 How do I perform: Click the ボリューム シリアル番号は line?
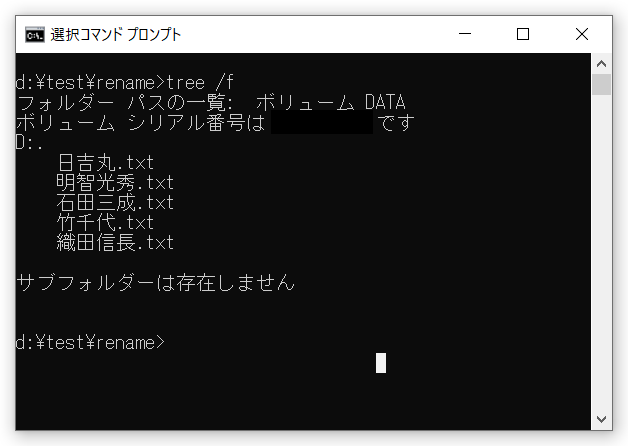click(215, 123)
